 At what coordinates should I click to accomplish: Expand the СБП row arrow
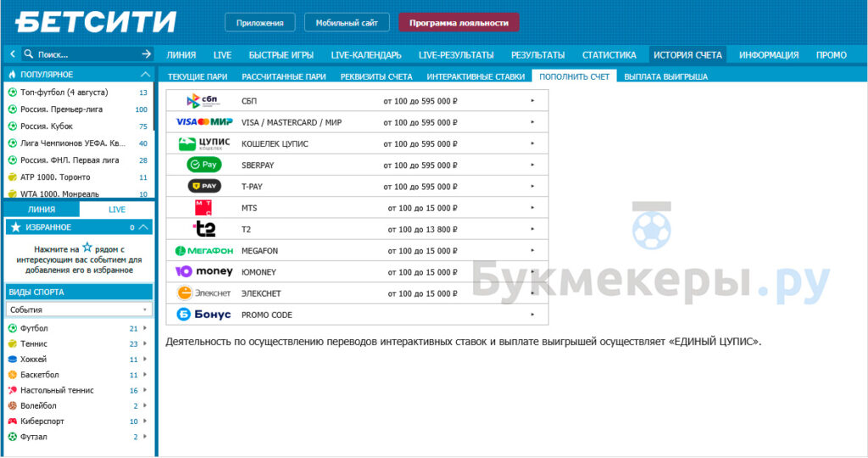point(532,101)
